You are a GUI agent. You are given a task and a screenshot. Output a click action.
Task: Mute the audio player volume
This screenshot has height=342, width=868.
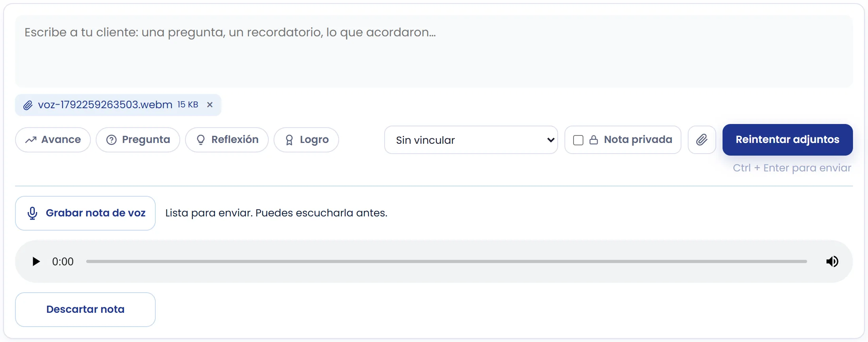(832, 261)
